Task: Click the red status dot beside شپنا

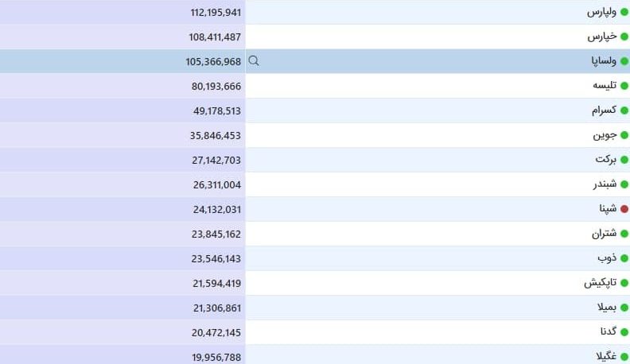Action: [624, 209]
